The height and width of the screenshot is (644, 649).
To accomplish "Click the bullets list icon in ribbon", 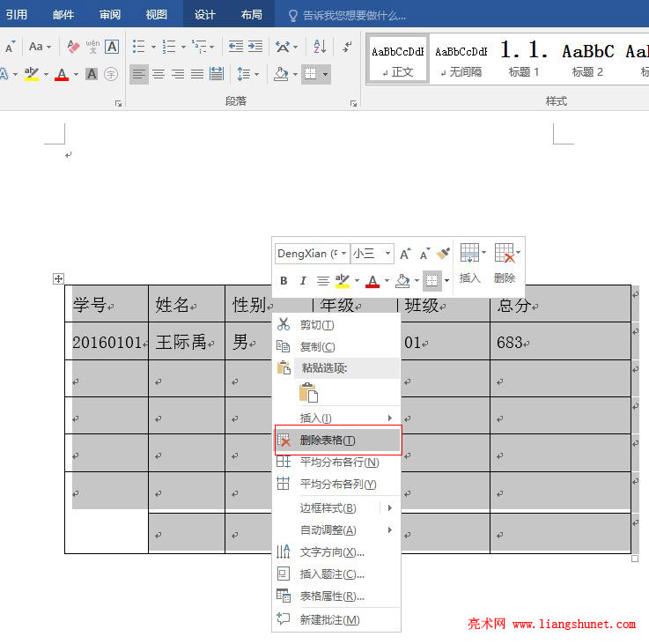I will 138,47.
